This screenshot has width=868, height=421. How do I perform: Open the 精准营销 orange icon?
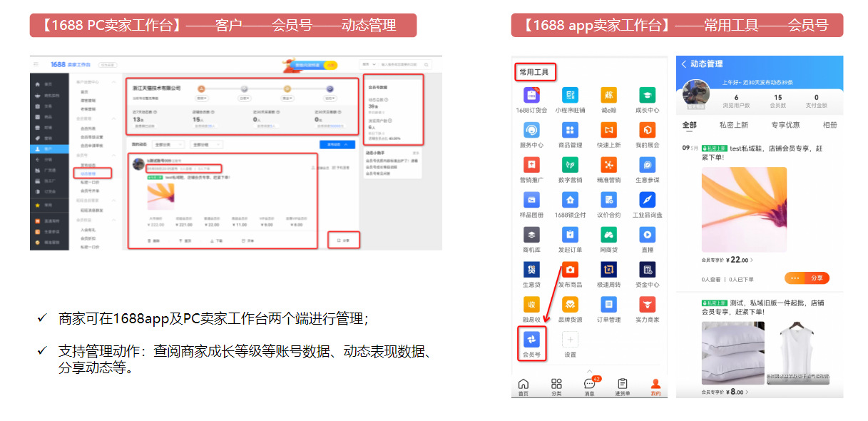pyautogui.click(x=608, y=165)
